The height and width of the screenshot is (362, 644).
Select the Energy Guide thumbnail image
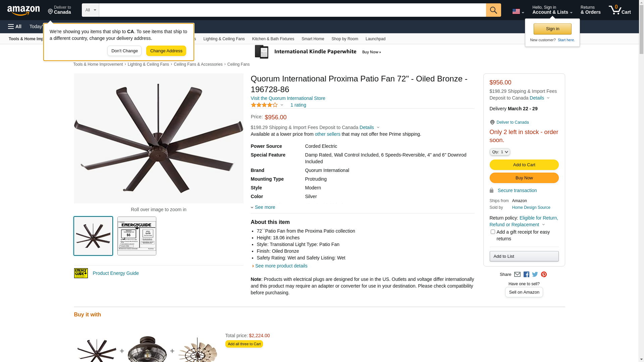[x=137, y=236]
